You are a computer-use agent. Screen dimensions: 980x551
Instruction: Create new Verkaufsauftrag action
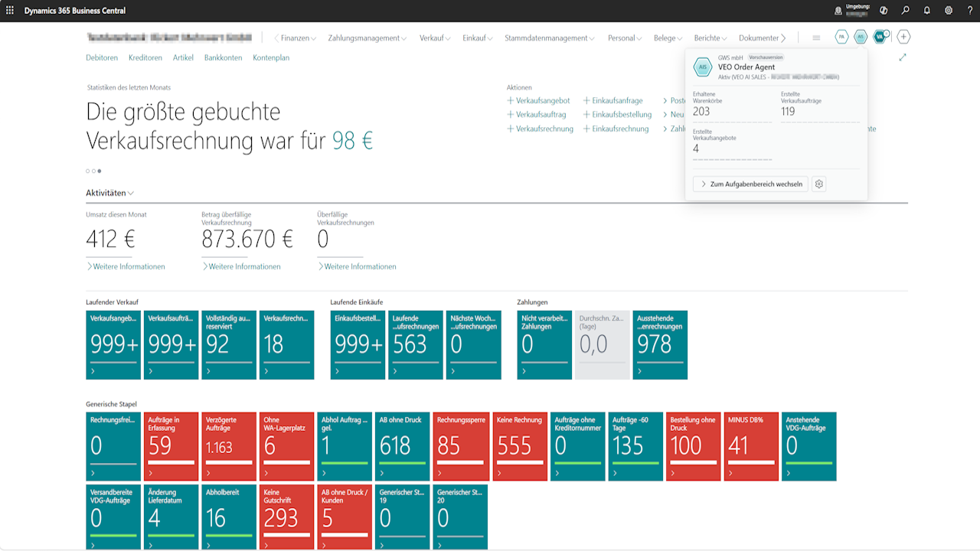(537, 115)
